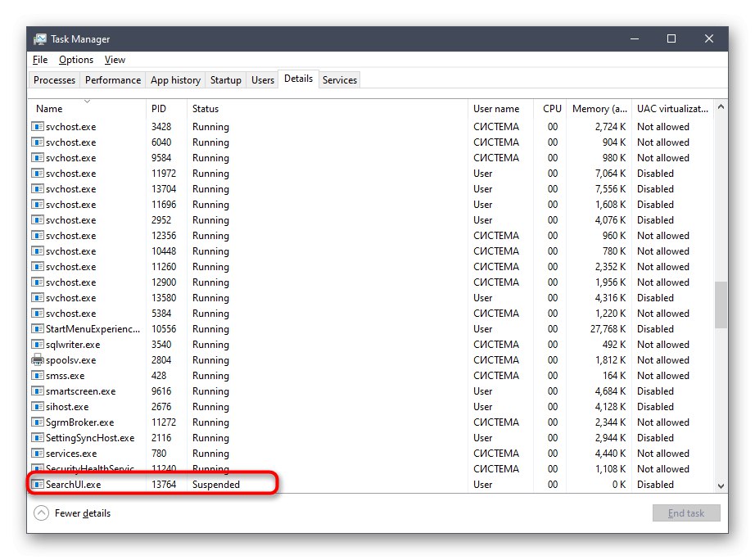This screenshot has height=560, width=755.
Task: Select the smartscreen.exe process name
Action: [80, 391]
